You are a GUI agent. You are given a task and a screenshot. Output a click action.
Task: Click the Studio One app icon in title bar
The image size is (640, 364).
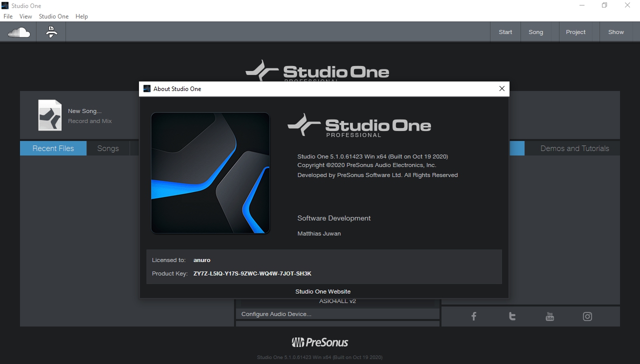pos(5,5)
